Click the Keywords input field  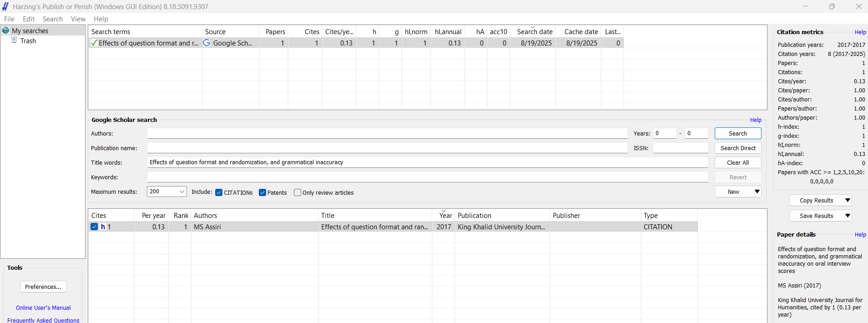tap(428, 177)
